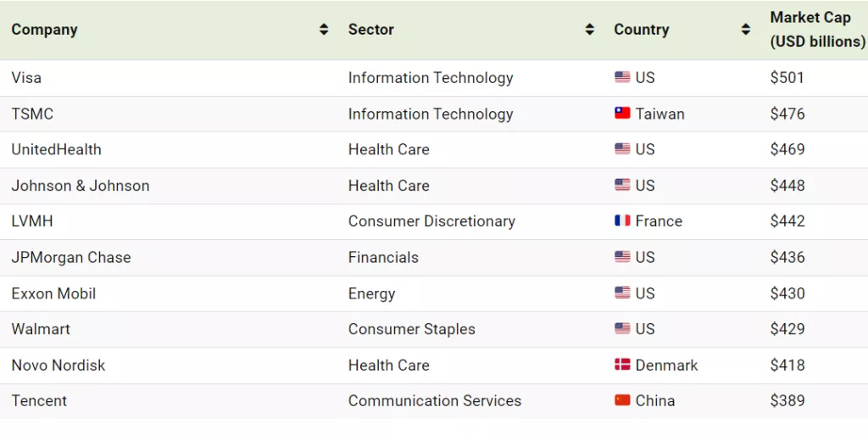
Task: Click the US flag in Exxon Mobil row
Action: pos(622,293)
